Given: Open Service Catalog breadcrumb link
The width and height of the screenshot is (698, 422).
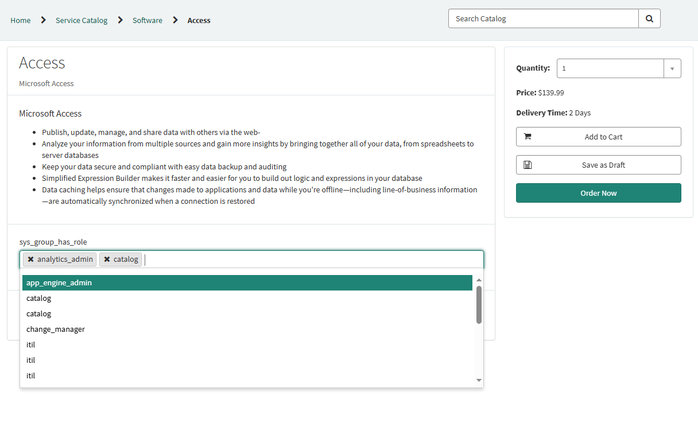Looking at the screenshot, I should coord(81,20).
